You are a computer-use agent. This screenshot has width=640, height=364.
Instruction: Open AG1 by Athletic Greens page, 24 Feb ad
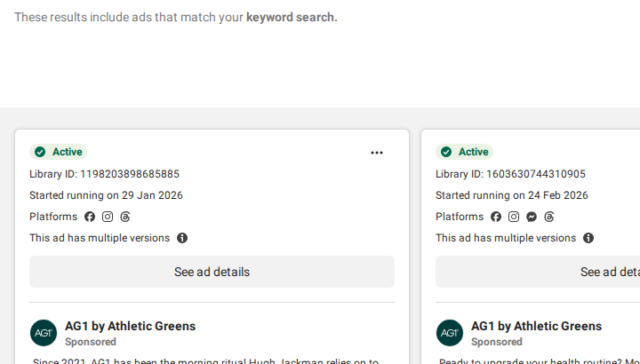[x=536, y=326]
